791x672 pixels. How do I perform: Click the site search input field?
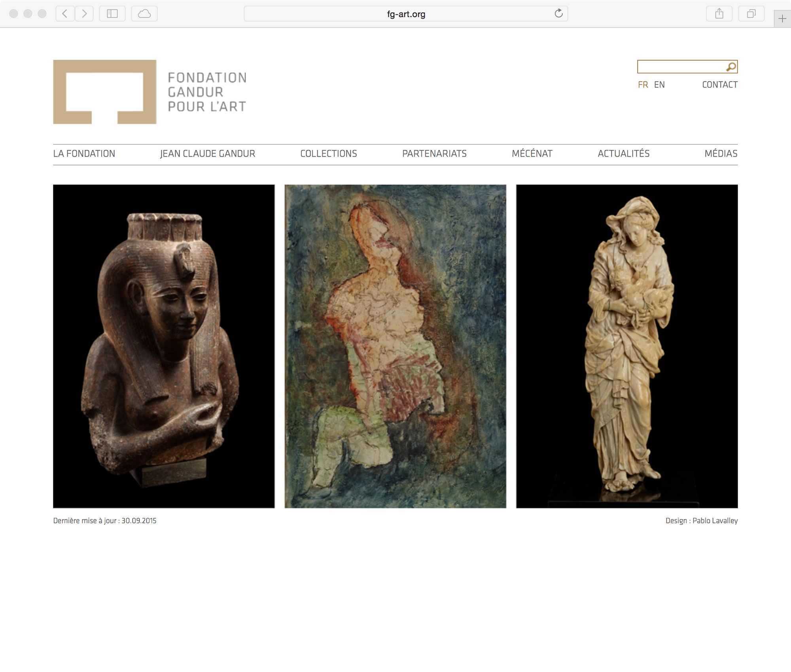pos(681,67)
